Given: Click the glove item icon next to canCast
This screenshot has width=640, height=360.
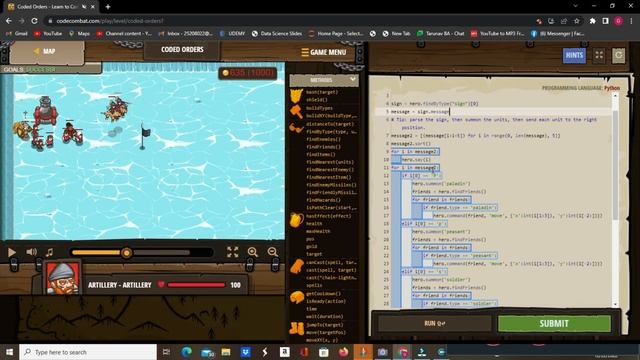Looking at the screenshot, I should pyautogui.click(x=297, y=267).
